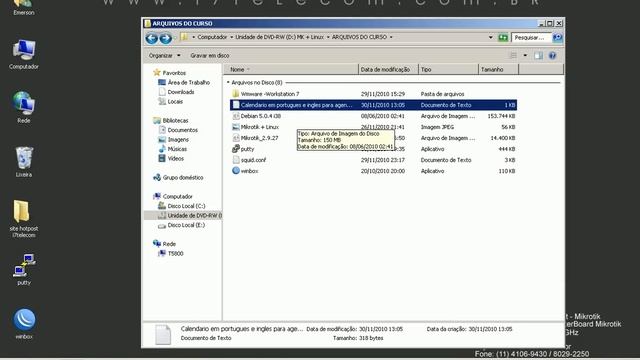Select the squid.conf file icon
640x360 pixels.
point(236,160)
